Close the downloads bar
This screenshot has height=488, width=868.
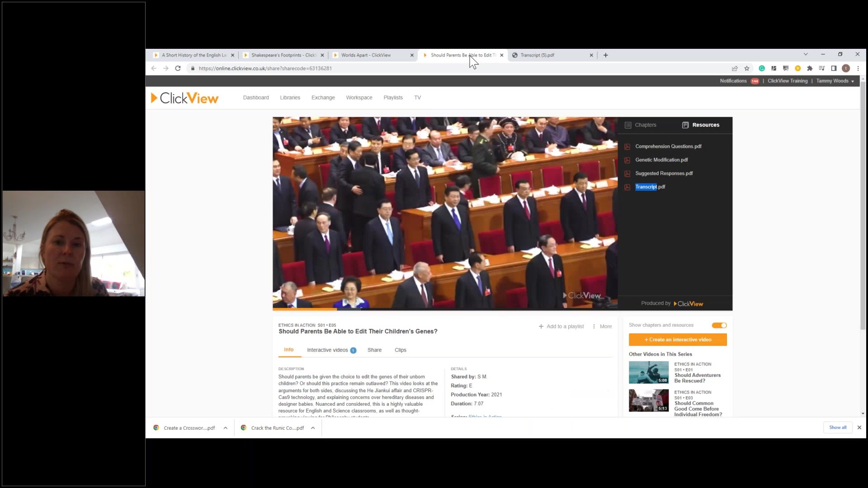(x=859, y=427)
